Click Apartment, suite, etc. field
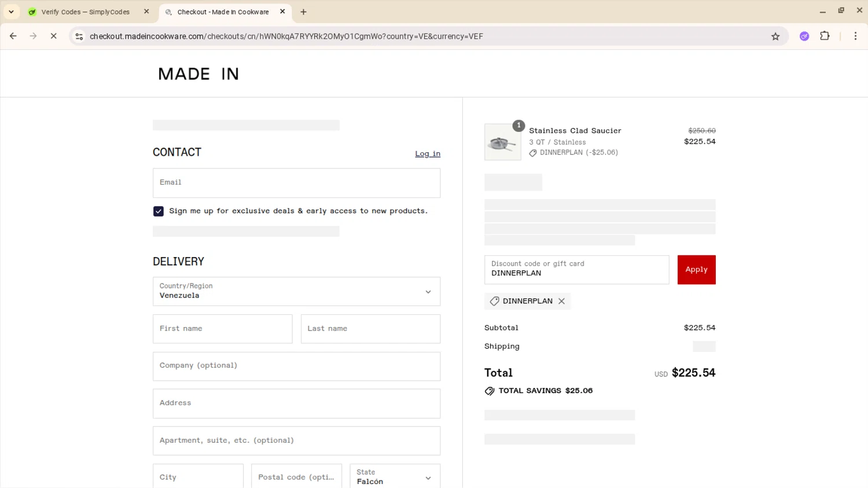Image resolution: width=868 pixels, height=488 pixels. pyautogui.click(x=296, y=441)
